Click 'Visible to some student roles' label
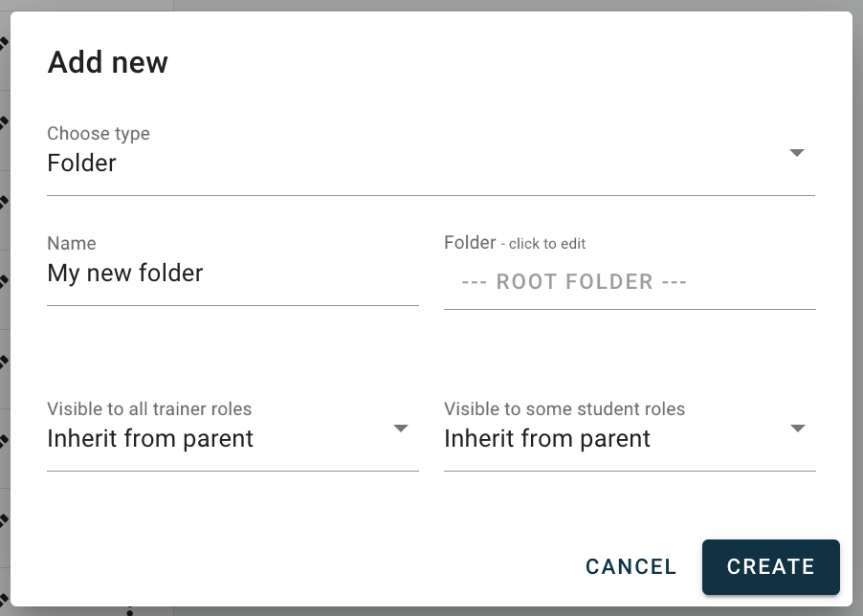Screen dimensions: 863x616 coord(564,409)
